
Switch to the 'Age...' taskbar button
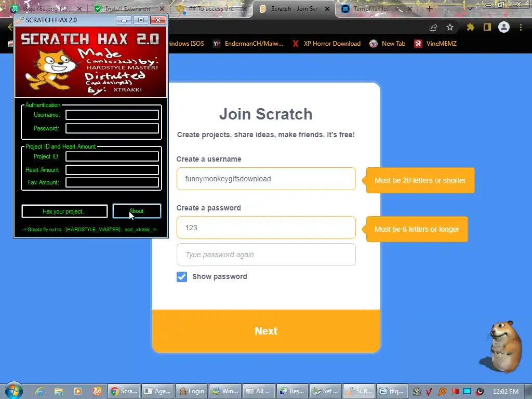coord(157,391)
